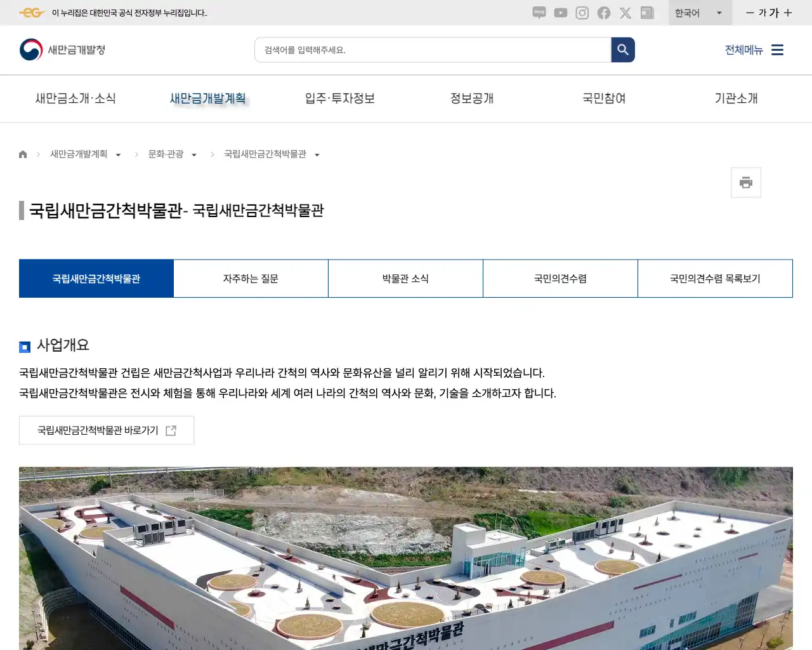Screen dimensions: 812x650
Task: Click the home icon in the breadcrumb
Action: pos(22,154)
